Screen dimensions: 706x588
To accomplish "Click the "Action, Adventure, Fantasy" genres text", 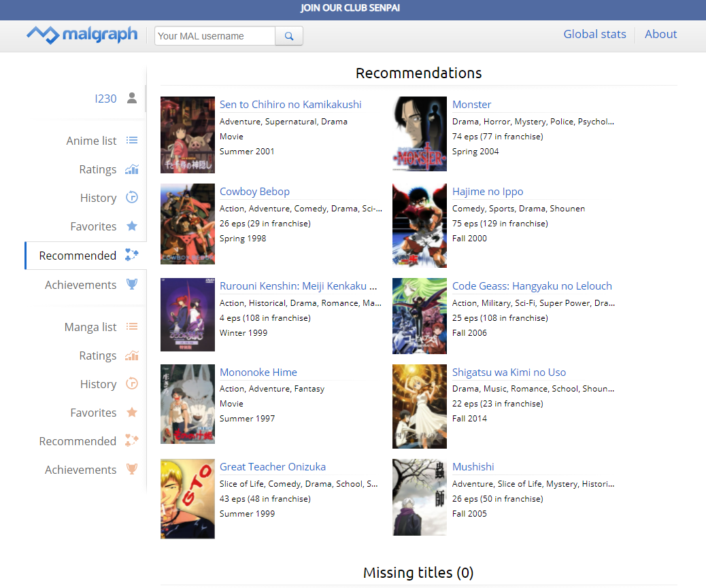I will (x=272, y=389).
